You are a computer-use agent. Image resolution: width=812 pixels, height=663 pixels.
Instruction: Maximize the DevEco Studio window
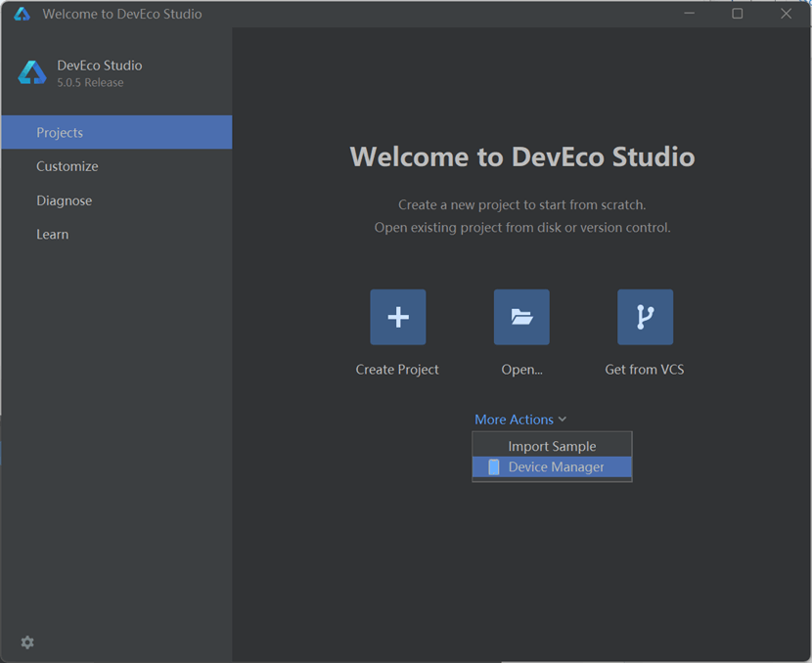pyautogui.click(x=738, y=14)
